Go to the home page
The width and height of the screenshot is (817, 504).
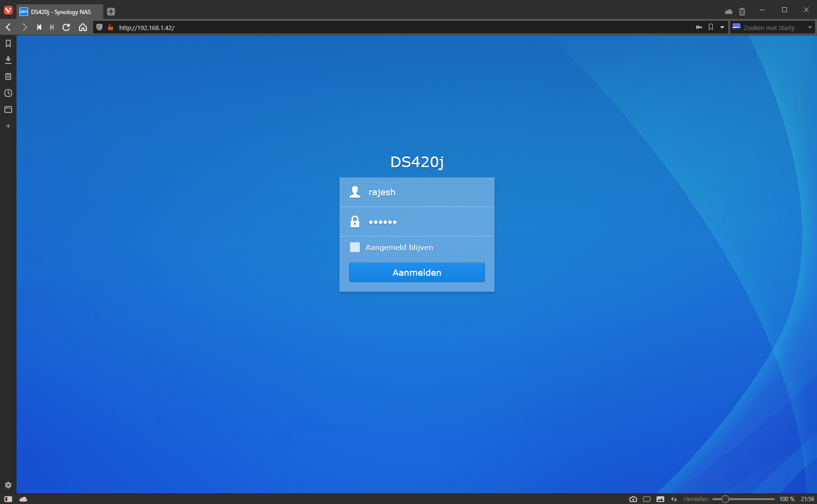tap(83, 27)
